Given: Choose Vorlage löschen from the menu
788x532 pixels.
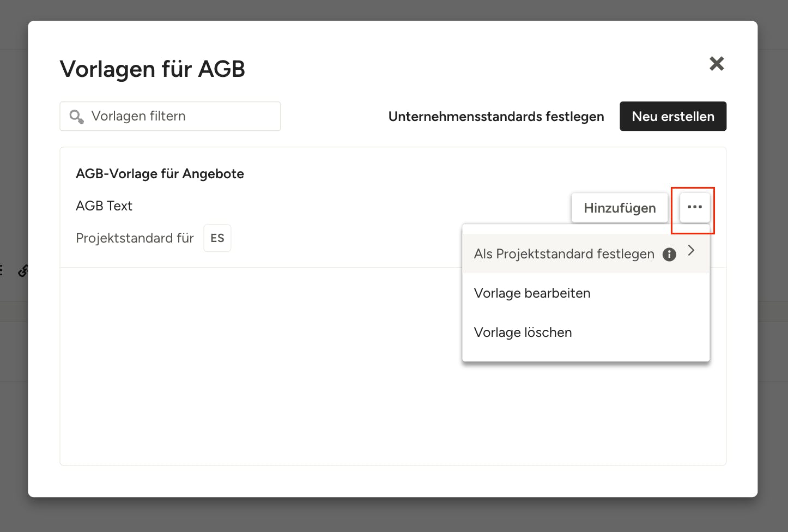Looking at the screenshot, I should tap(586, 332).
